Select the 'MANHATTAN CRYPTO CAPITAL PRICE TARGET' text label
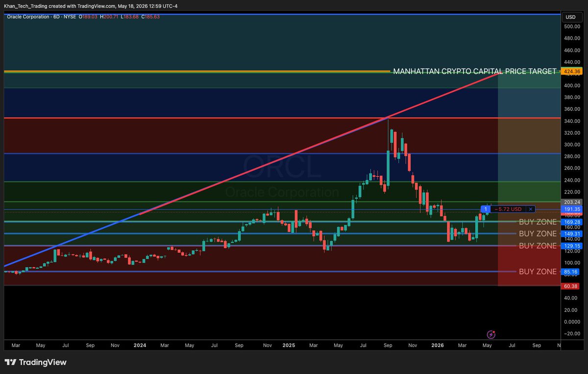 475,71
